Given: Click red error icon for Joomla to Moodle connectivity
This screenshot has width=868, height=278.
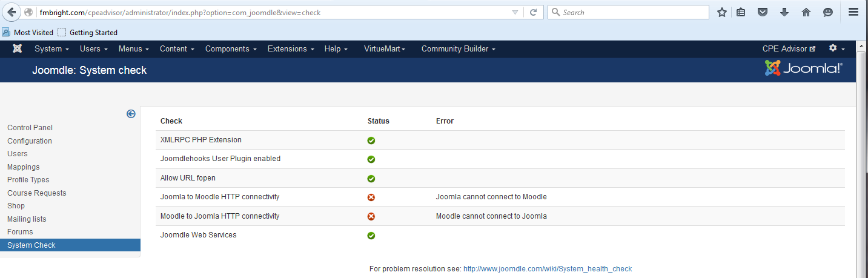Looking at the screenshot, I should point(371,197).
